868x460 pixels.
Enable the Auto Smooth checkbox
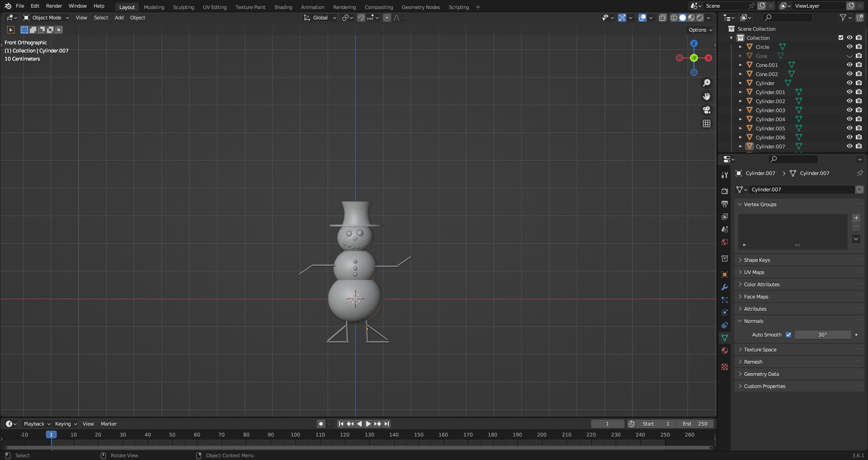(788, 335)
